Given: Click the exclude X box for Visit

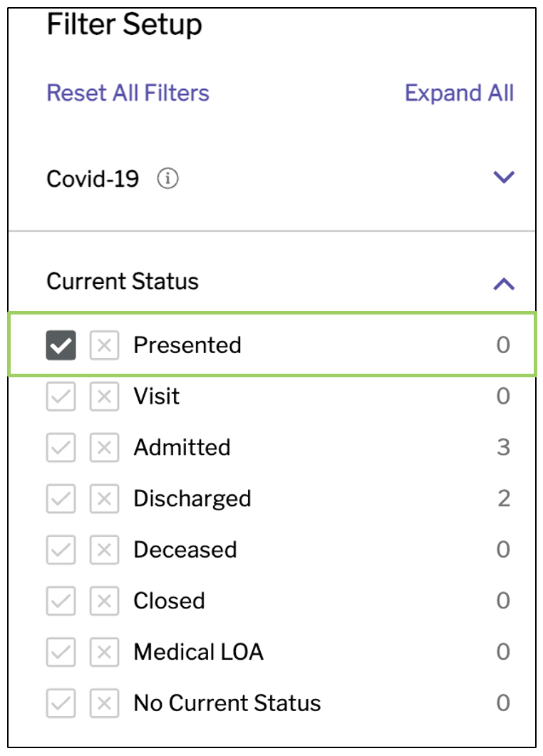Looking at the screenshot, I should click(104, 397).
